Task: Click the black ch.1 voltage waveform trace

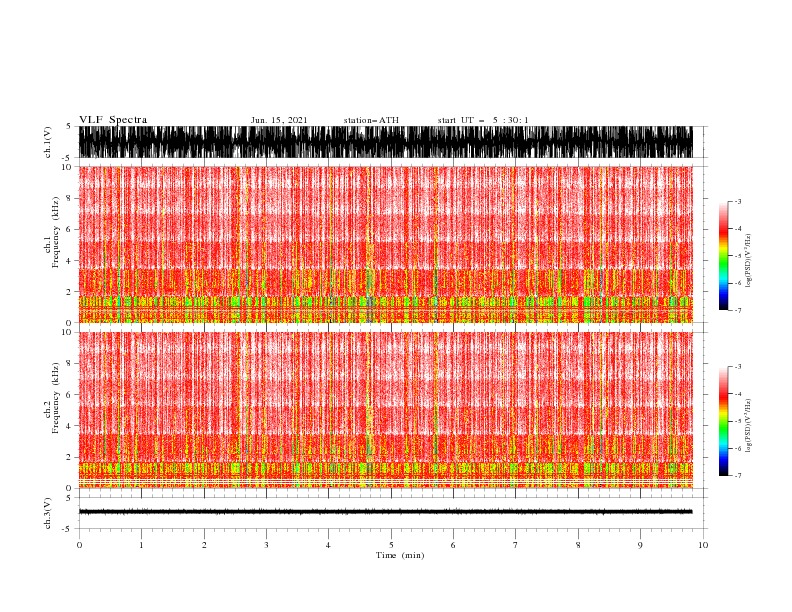Action: [x=385, y=142]
